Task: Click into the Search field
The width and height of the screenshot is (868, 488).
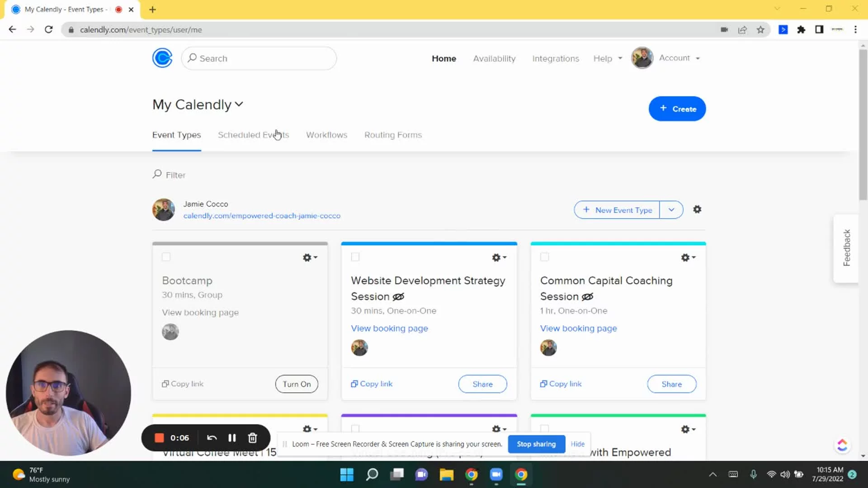Action: click(x=259, y=58)
